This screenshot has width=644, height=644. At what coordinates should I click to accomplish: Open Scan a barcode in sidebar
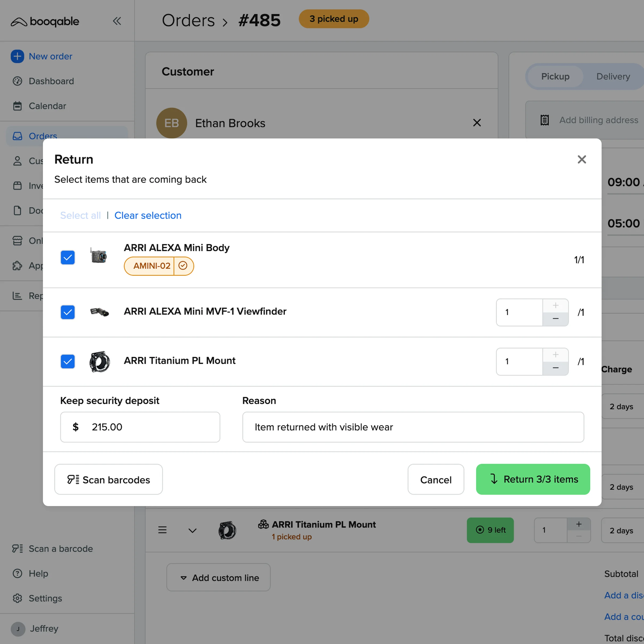(61, 549)
